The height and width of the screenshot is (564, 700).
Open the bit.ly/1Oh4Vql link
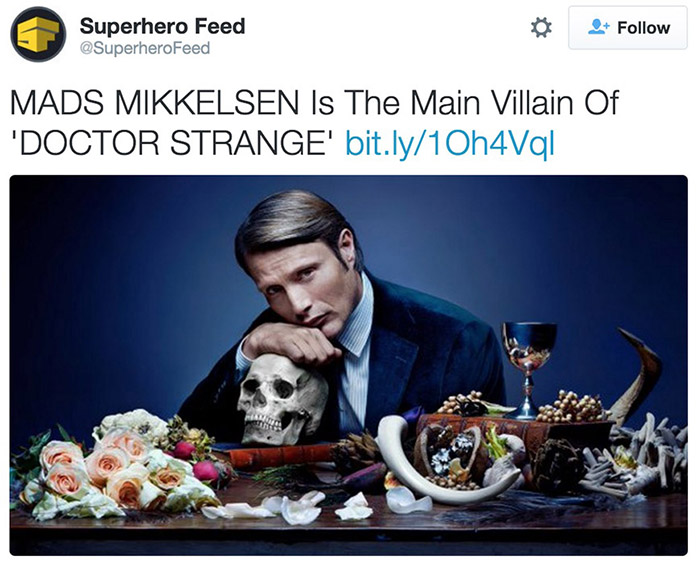click(x=448, y=141)
